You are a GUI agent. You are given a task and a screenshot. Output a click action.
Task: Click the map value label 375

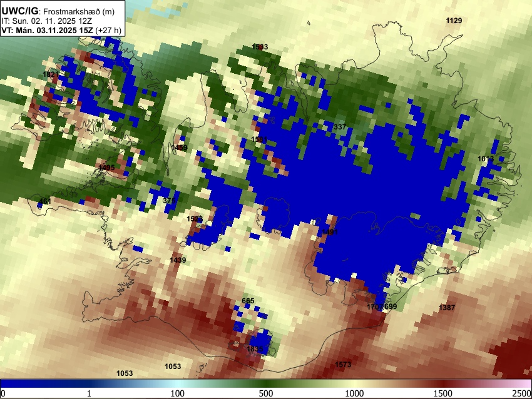[169, 200]
